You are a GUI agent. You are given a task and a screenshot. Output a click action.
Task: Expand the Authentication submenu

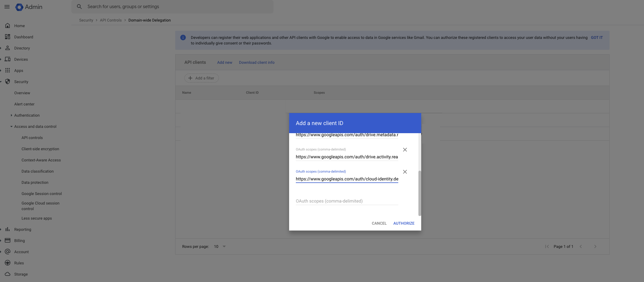point(11,115)
